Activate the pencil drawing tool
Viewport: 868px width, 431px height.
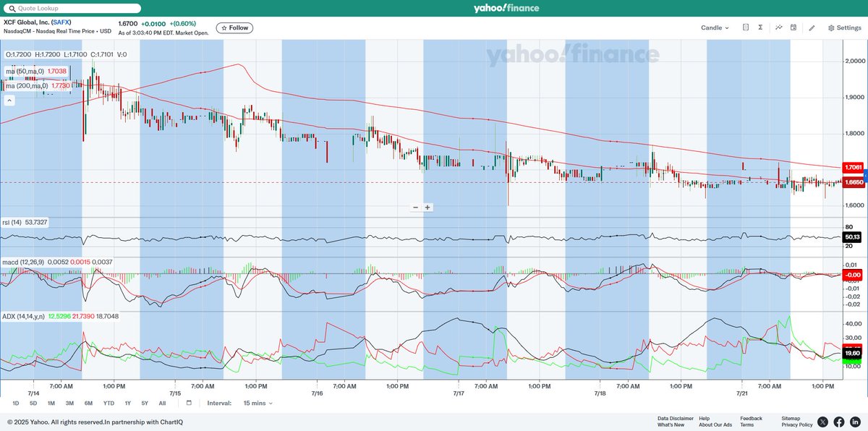point(812,27)
